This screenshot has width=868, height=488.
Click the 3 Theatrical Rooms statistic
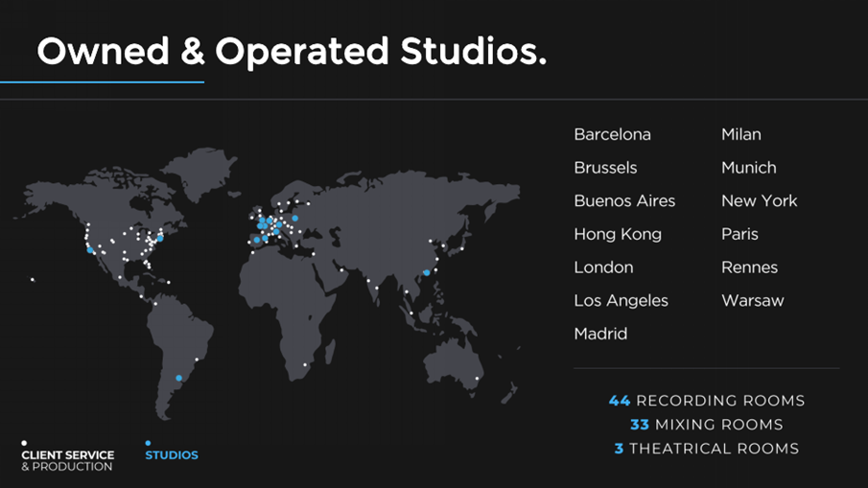pyautogui.click(x=706, y=449)
